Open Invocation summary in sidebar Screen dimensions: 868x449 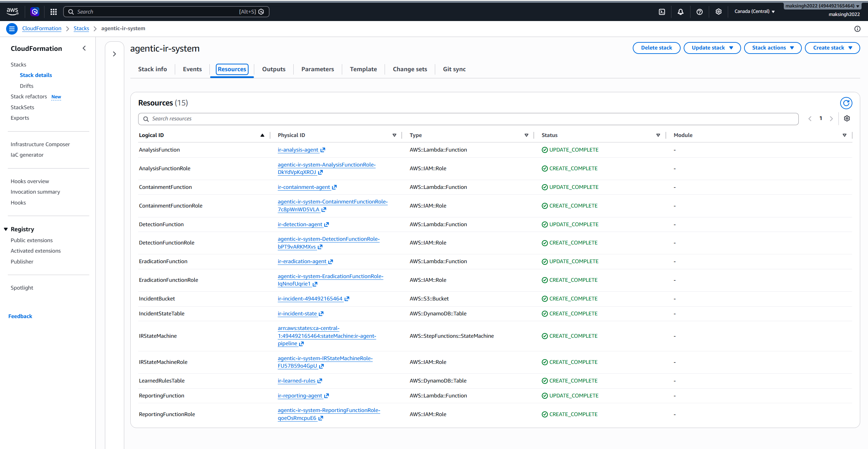[35, 192]
